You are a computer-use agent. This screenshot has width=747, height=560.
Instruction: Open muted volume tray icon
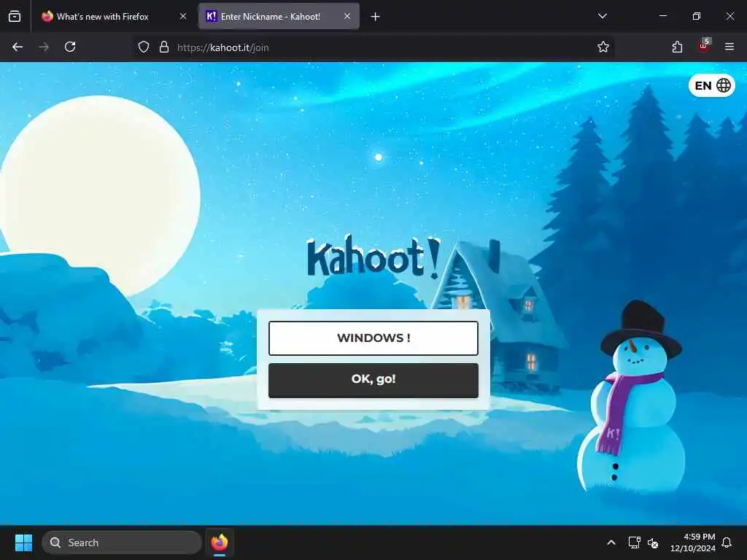click(653, 542)
